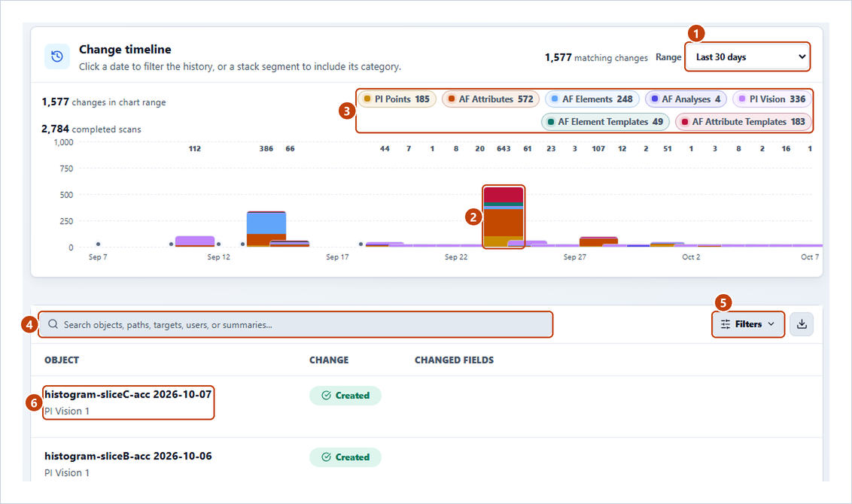Screen dimensions: 852x504
Task: Toggle the AF Analyses 4 category chip
Action: (686, 99)
